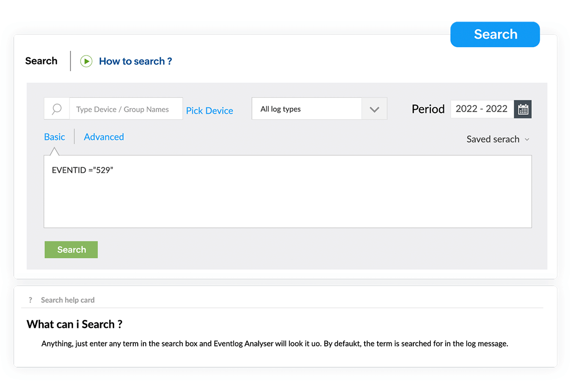This screenshot has width=574, height=392.
Task: Open the How to search ? link
Action: coord(135,61)
